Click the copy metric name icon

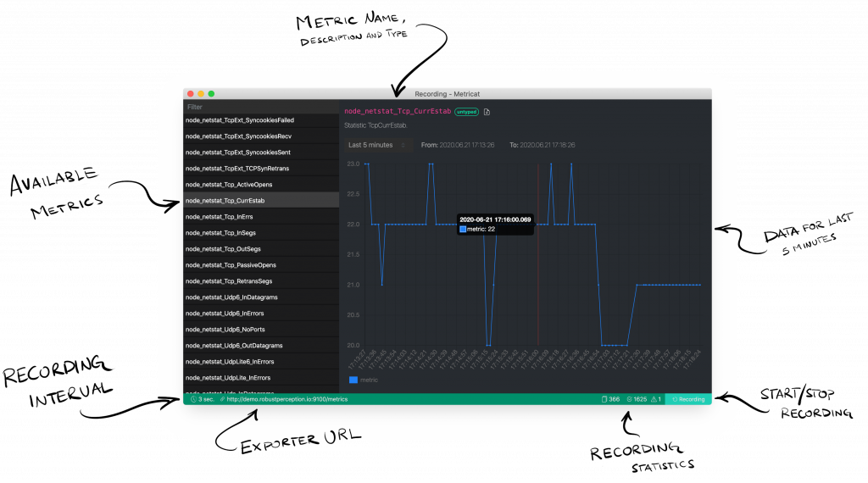[487, 112]
